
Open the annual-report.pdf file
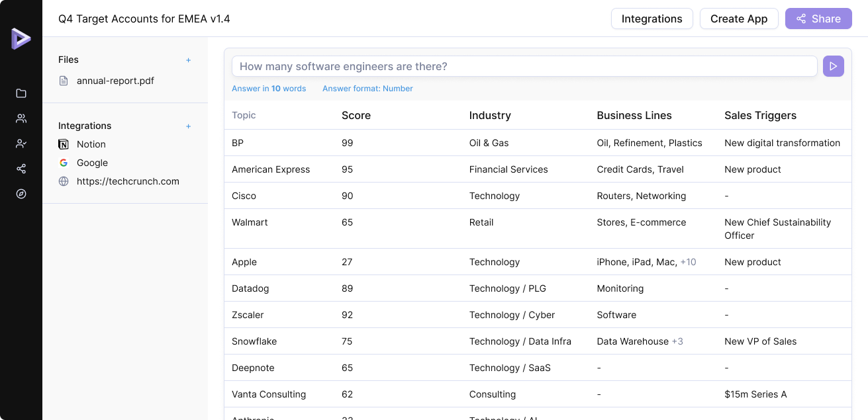click(115, 81)
